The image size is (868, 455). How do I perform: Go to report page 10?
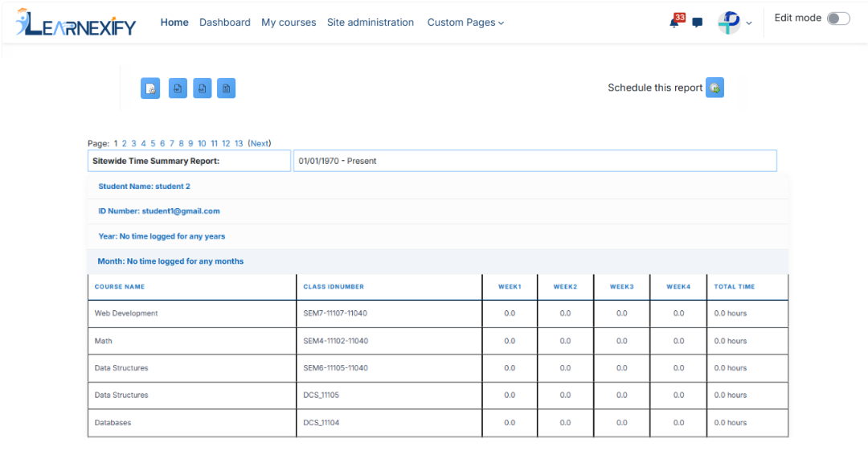[x=202, y=143]
